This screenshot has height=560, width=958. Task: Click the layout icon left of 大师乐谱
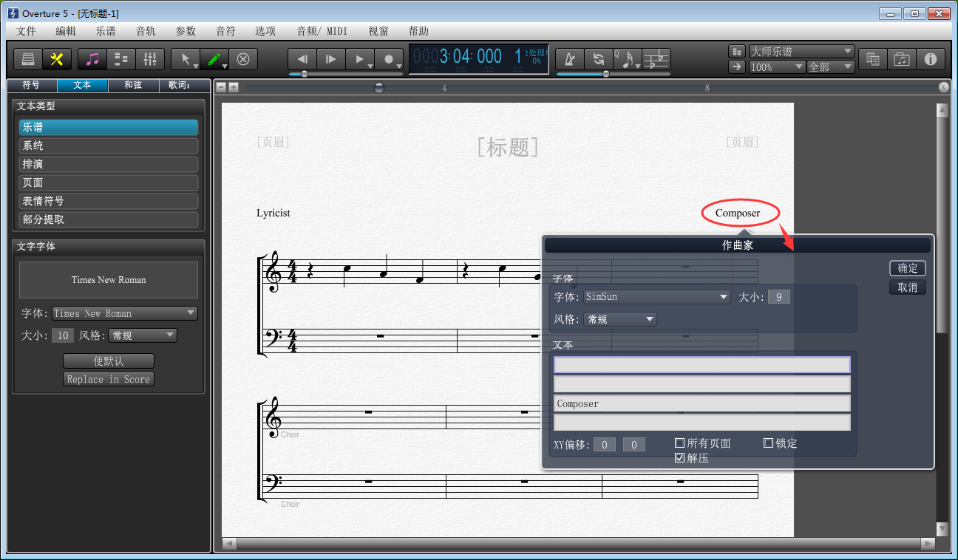(736, 51)
